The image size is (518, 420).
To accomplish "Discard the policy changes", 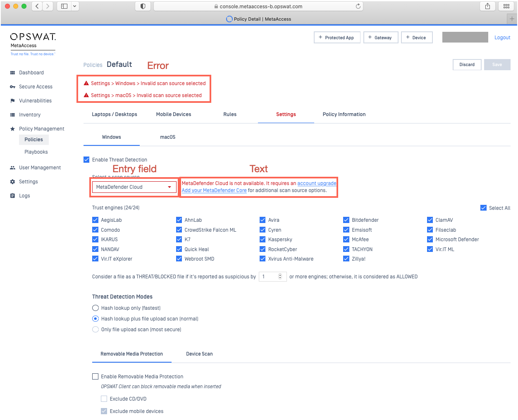I will pos(467,65).
